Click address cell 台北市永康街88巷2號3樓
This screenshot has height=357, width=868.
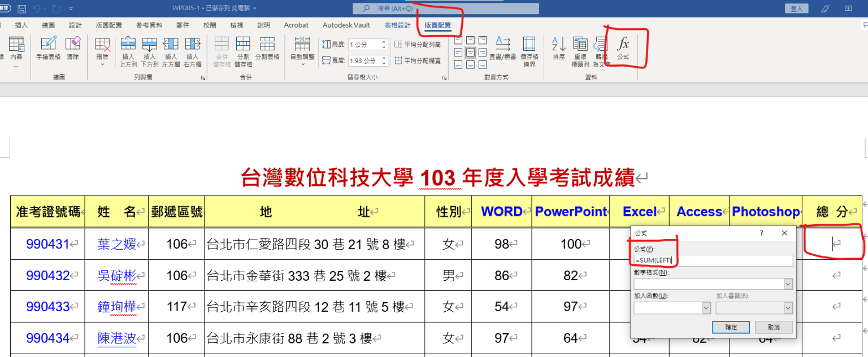pos(314,338)
